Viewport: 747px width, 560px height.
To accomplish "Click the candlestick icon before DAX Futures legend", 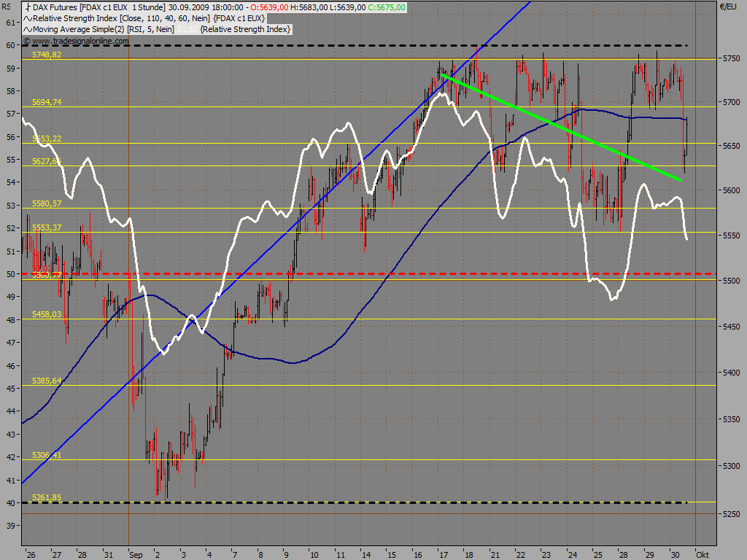I will [x=27, y=7].
